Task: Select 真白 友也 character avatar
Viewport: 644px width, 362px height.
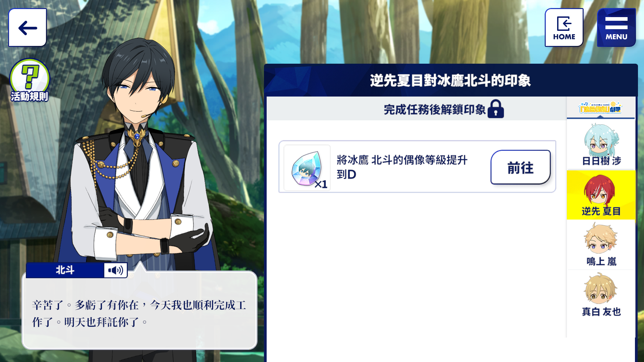Action: (x=601, y=295)
